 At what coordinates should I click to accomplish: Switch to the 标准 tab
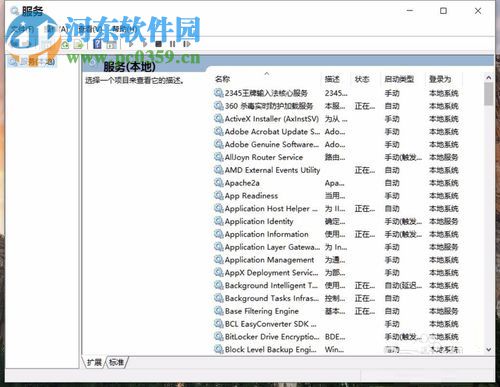coord(116,362)
